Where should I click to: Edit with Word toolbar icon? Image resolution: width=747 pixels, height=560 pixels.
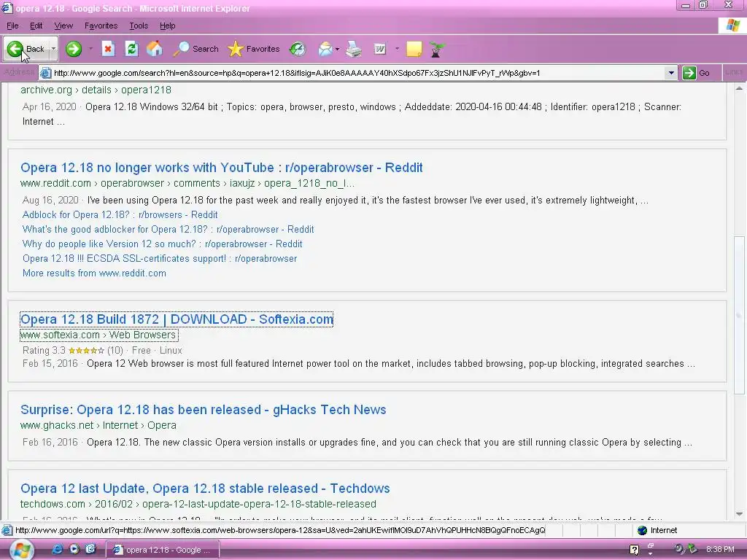(x=379, y=49)
